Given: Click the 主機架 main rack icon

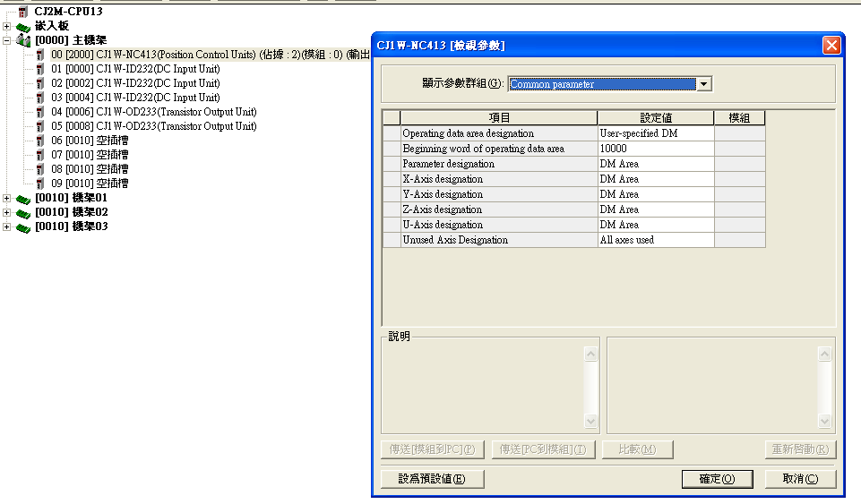Looking at the screenshot, I should (x=23, y=40).
